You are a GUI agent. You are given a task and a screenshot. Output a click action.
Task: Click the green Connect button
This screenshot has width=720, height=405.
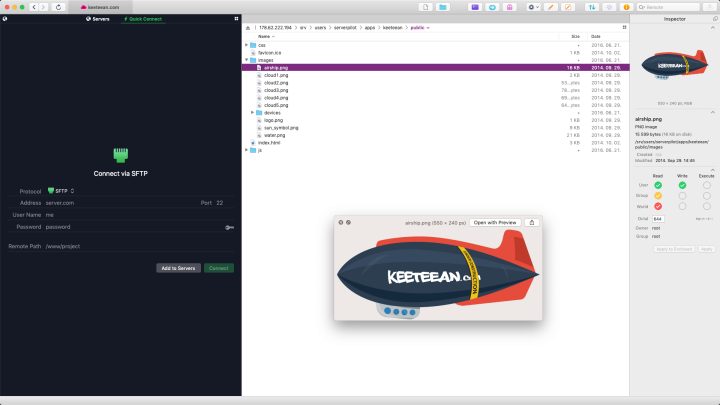pos(219,268)
